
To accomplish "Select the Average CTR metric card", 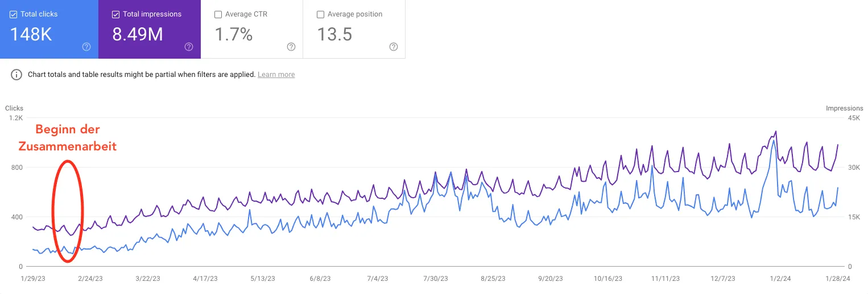I will 252,29.
